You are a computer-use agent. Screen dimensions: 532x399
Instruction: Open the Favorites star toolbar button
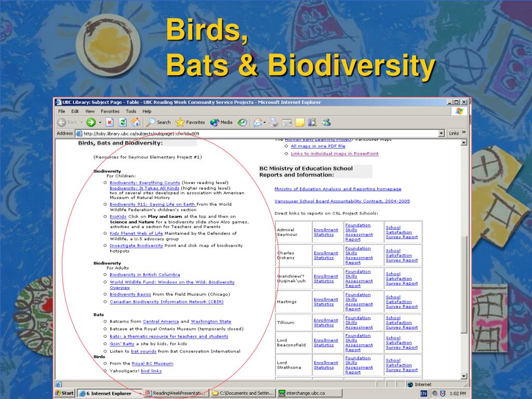190,123
